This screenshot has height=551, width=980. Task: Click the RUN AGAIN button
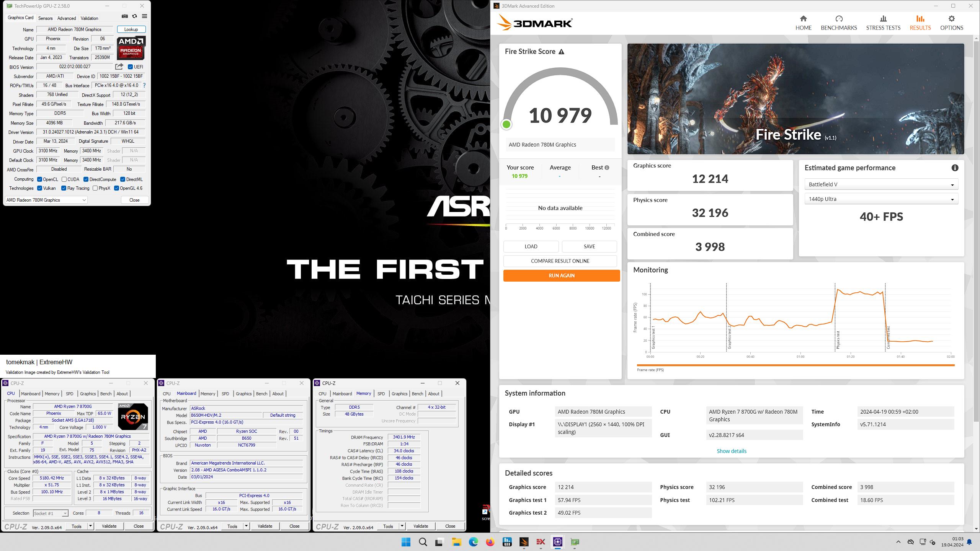[x=561, y=275]
